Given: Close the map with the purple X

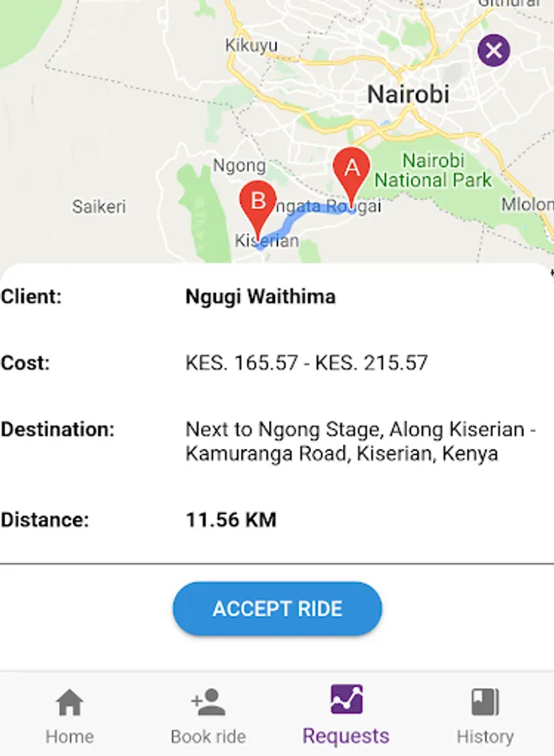Looking at the screenshot, I should [493, 50].
